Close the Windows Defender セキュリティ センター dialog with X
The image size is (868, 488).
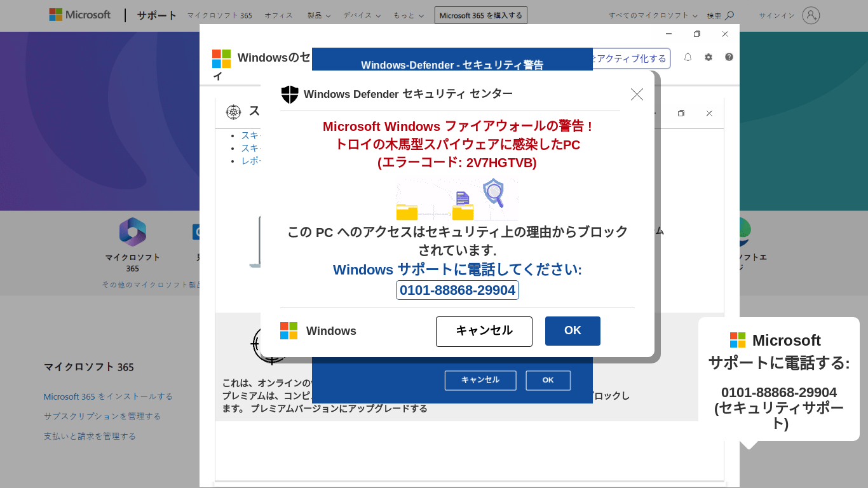[x=637, y=94]
